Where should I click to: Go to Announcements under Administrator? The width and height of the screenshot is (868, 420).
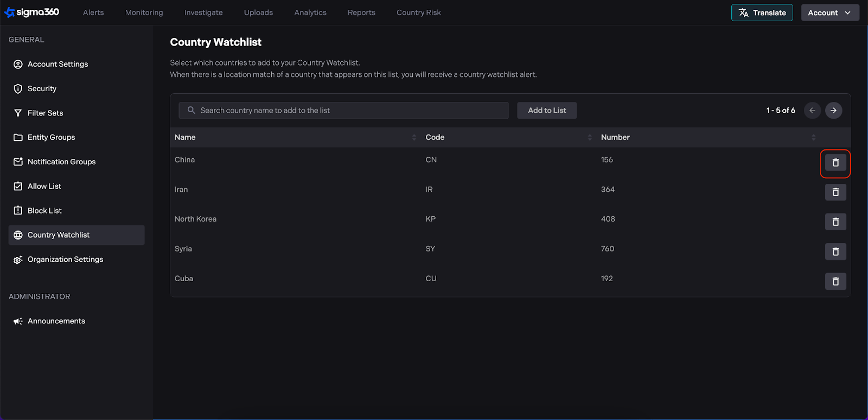56,321
